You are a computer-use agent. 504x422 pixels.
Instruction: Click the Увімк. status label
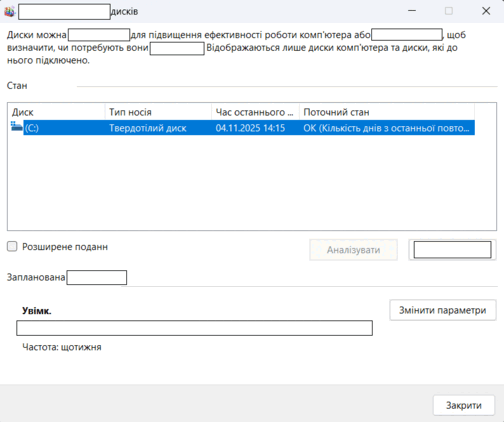37,311
